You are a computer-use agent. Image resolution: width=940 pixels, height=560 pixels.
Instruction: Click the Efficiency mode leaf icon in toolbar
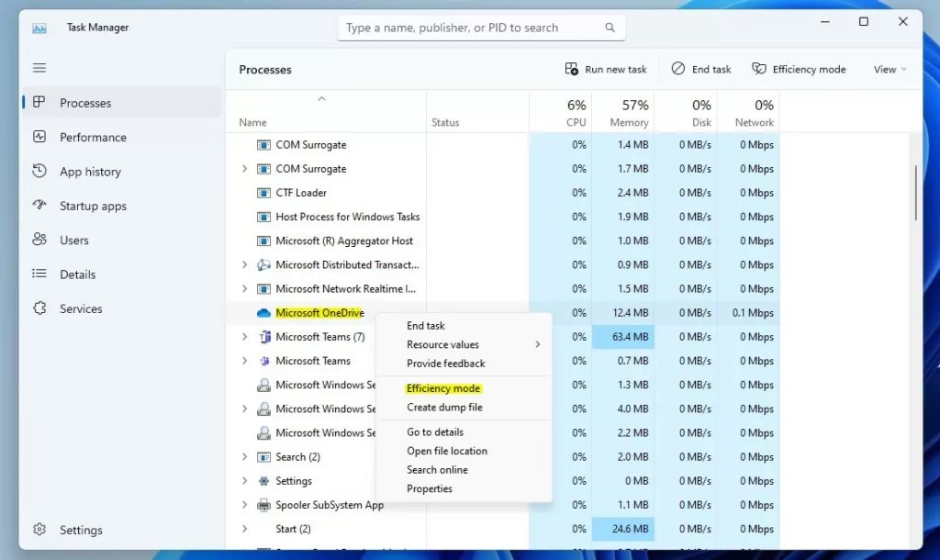pos(759,69)
